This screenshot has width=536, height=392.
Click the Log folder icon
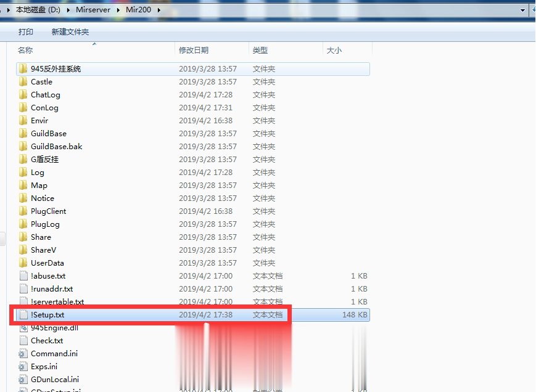23,173
